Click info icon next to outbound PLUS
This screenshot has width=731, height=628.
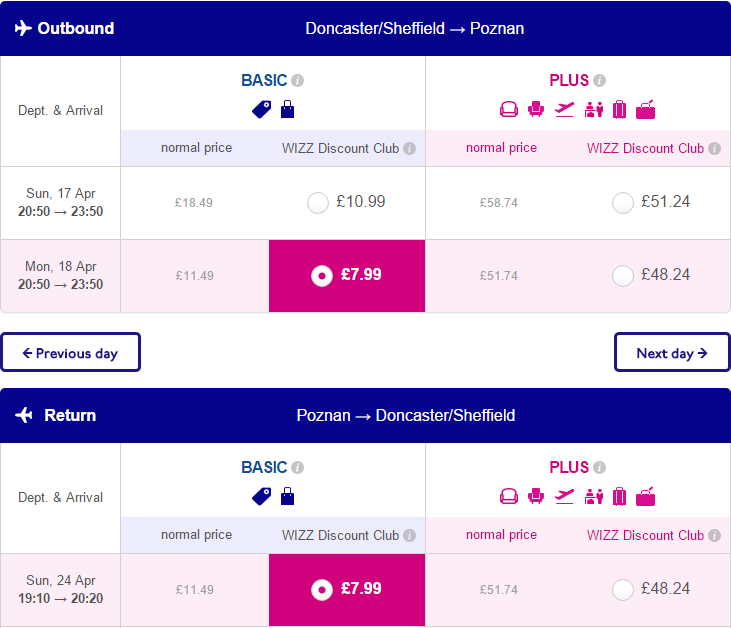point(600,81)
